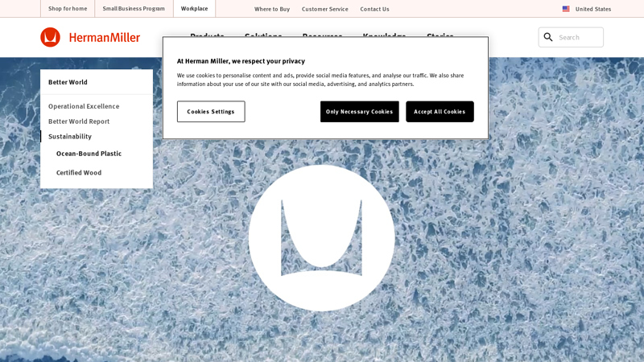Click the Herman Miller red logo icon

[50, 37]
